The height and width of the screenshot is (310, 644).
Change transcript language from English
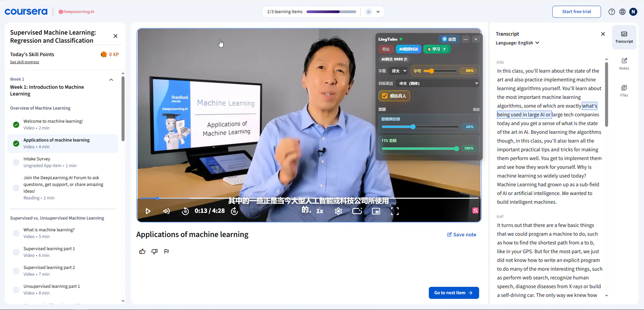(x=517, y=43)
